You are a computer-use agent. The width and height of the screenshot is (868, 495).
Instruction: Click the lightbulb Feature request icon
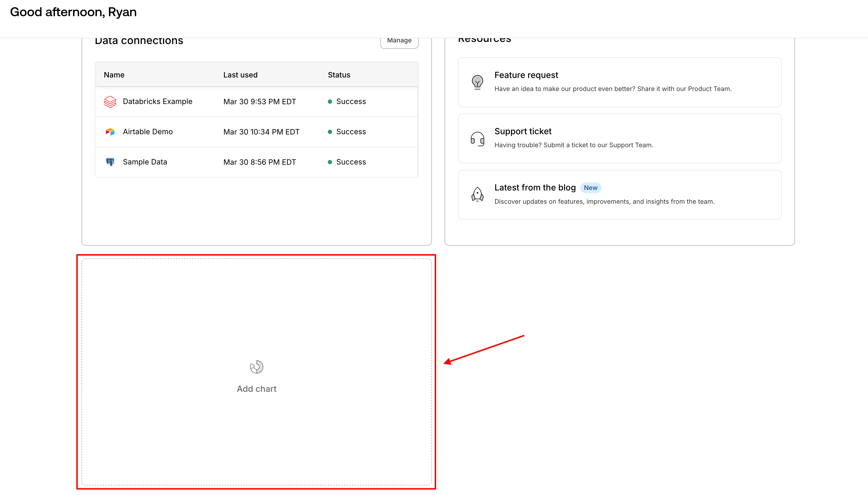(477, 82)
